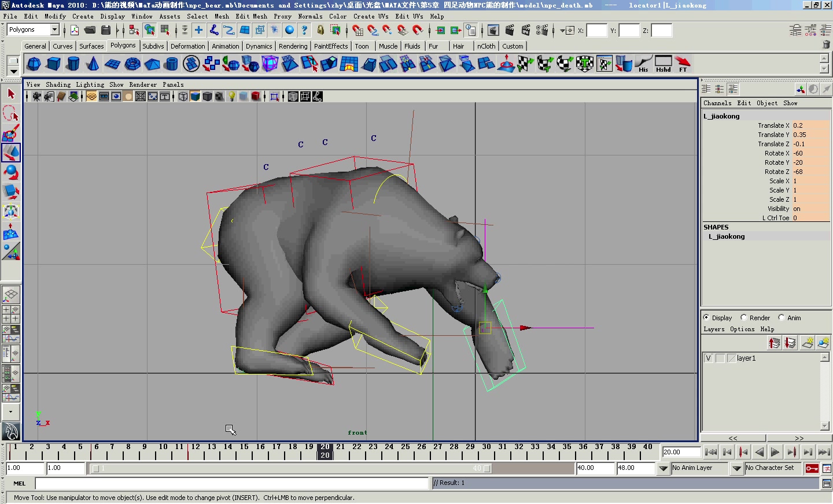Select the Anim radio button
The image size is (833, 504).
[x=782, y=317]
